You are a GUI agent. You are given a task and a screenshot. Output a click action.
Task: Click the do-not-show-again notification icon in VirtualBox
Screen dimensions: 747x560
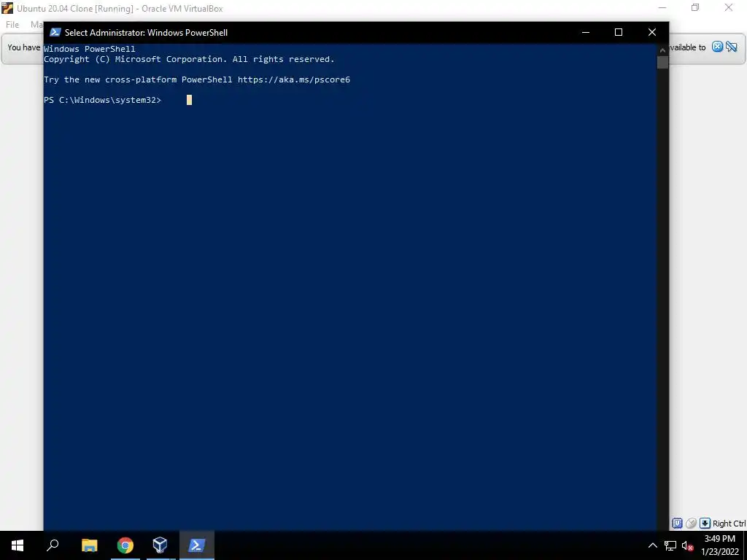coord(732,47)
